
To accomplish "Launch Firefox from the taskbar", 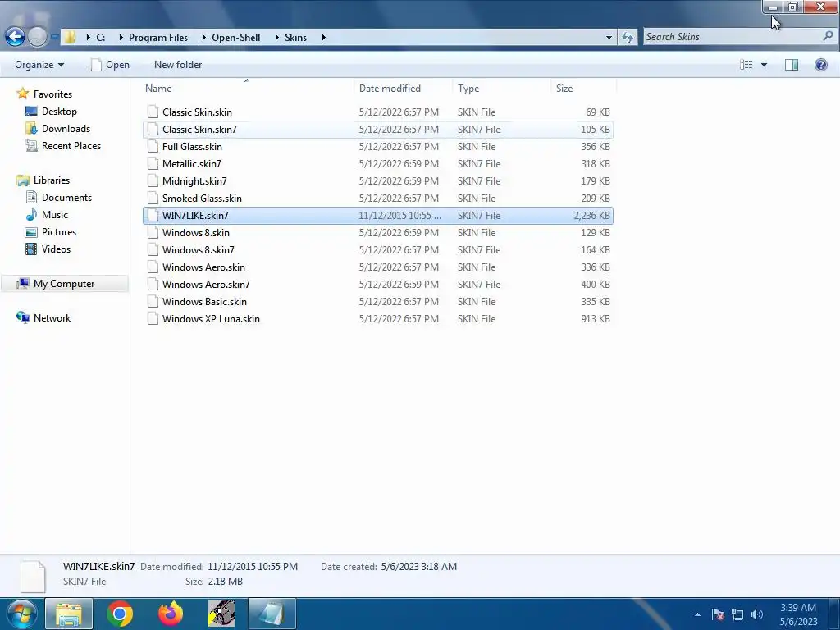I will [x=171, y=614].
